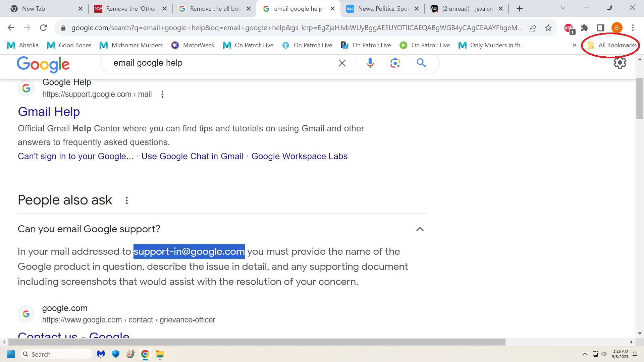Clear the search box with X icon
Image resolution: width=644 pixels, height=362 pixels.
[x=342, y=63]
